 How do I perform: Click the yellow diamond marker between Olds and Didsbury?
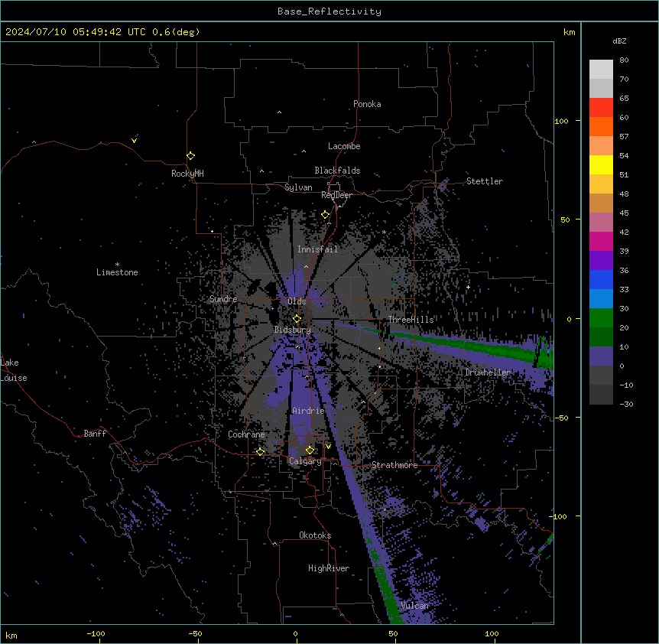297,318
